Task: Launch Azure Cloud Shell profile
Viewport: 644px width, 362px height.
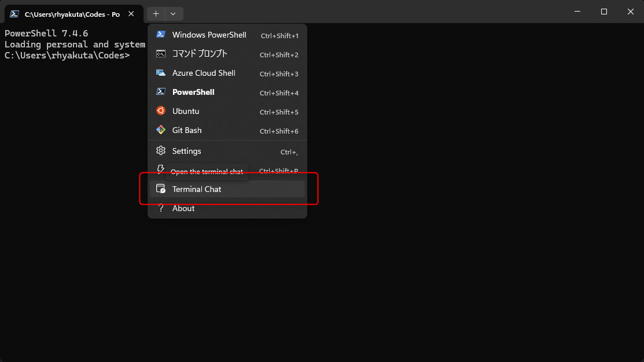Action: [x=227, y=73]
